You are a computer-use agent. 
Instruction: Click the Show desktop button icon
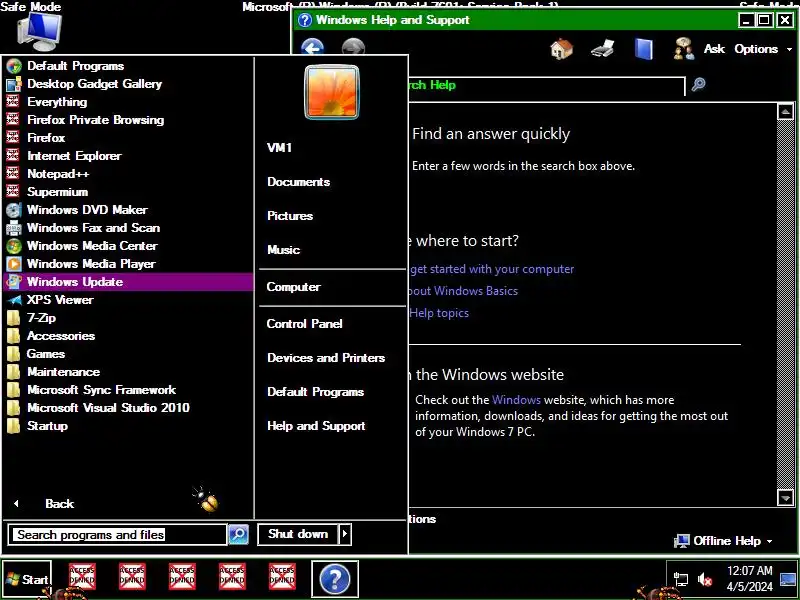788,579
